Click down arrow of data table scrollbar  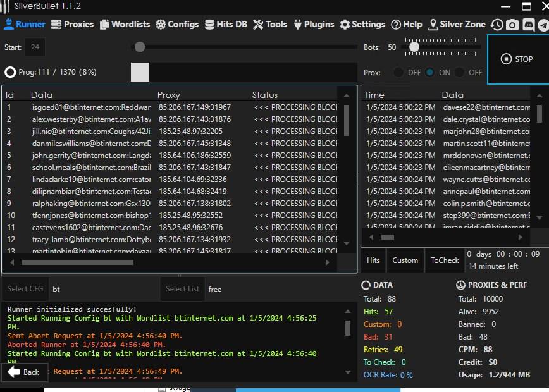coord(346,243)
